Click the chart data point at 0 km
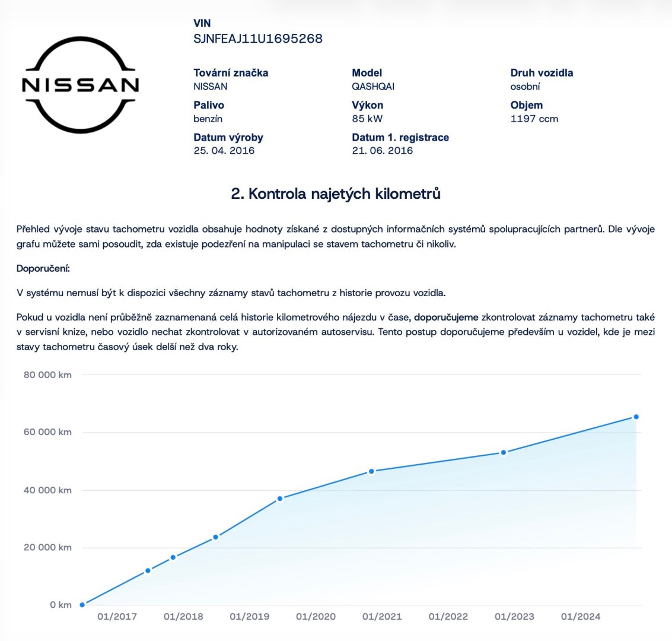Viewport: 672px width, 641px height. (x=82, y=605)
